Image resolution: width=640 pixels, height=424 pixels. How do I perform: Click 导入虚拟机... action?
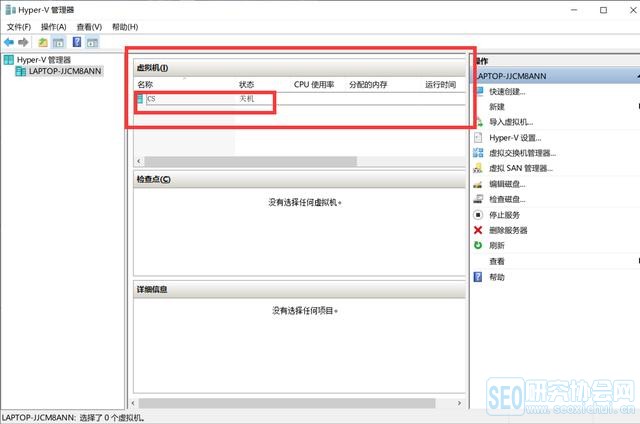click(x=511, y=122)
